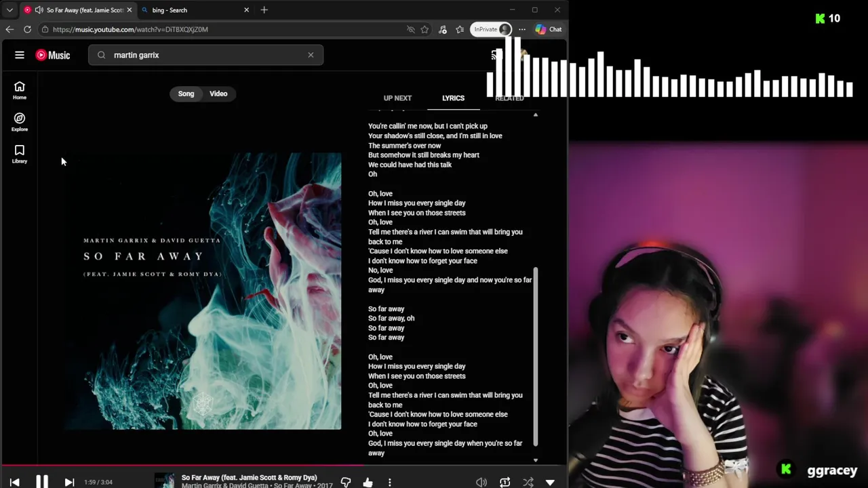Switch to Song mode
The height and width of the screenshot is (488, 868).
point(186,94)
